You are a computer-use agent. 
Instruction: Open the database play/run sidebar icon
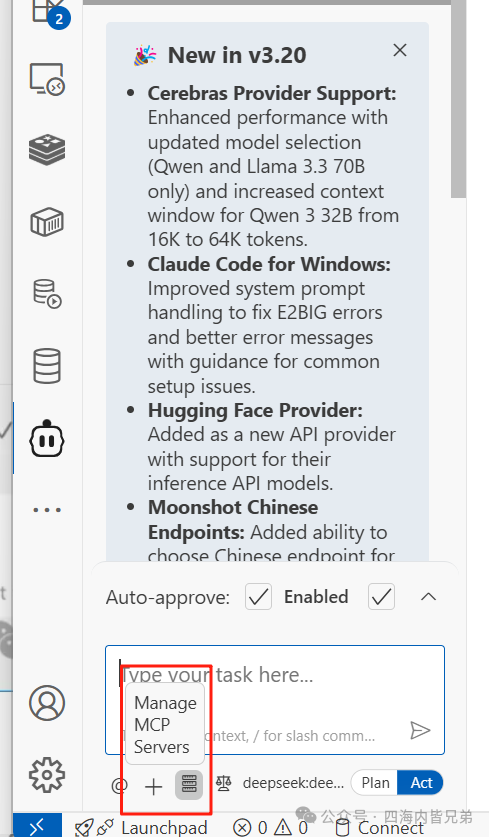pyautogui.click(x=47, y=294)
